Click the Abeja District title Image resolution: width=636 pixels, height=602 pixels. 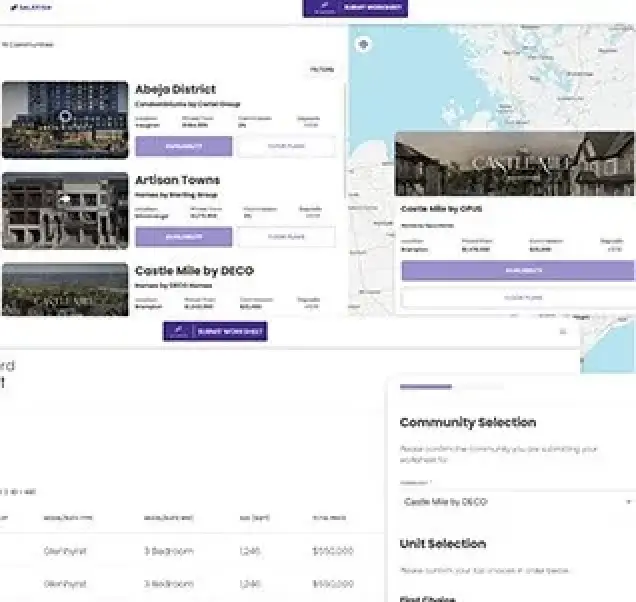pos(175,89)
